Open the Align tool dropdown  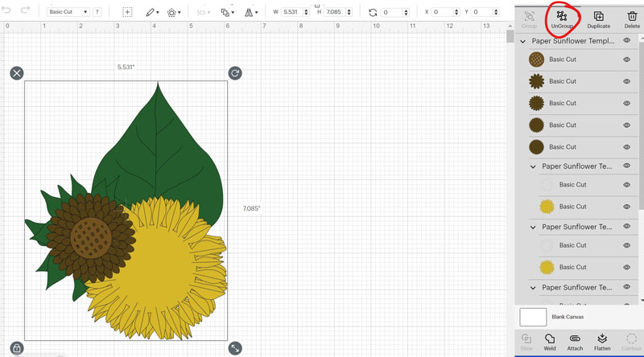pos(204,12)
